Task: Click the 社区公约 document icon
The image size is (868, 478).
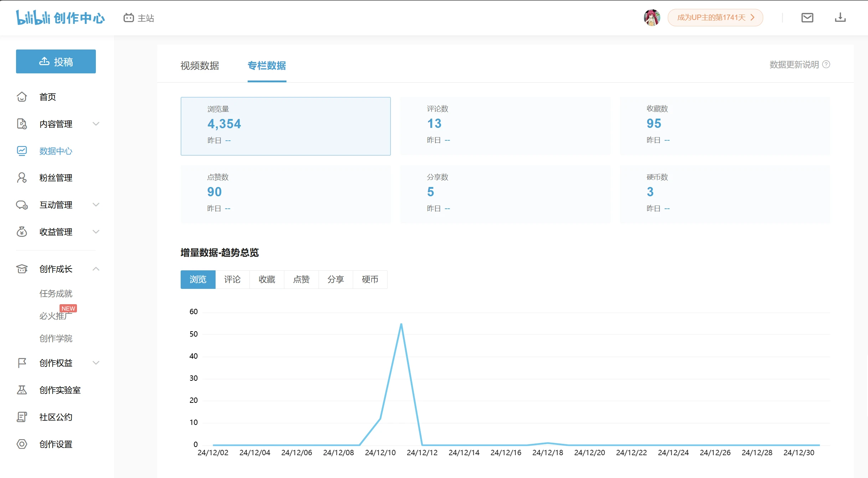Action: tap(22, 417)
